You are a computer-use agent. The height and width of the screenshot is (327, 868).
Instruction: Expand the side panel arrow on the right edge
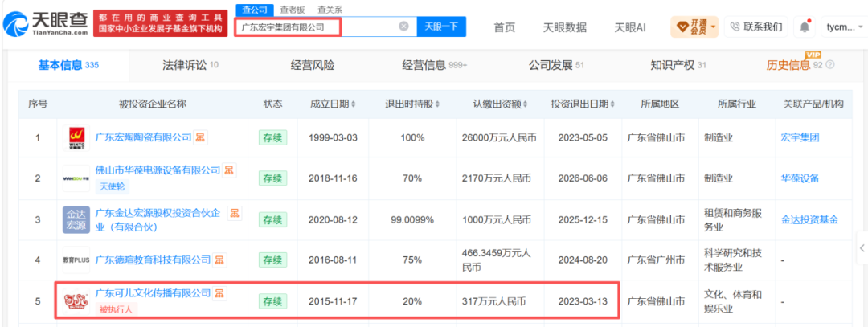pyautogui.click(x=862, y=247)
